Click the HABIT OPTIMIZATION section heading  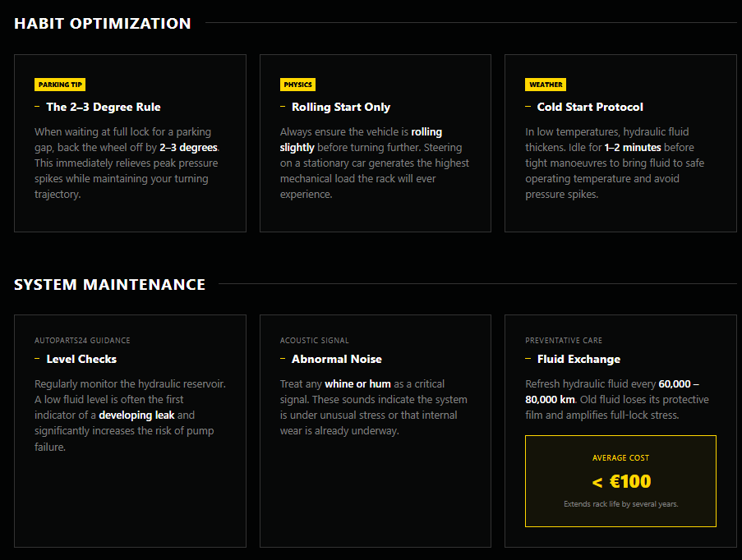click(x=103, y=24)
